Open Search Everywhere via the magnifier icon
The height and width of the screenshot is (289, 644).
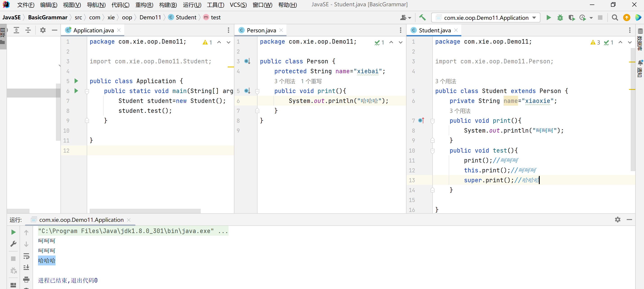(x=615, y=18)
